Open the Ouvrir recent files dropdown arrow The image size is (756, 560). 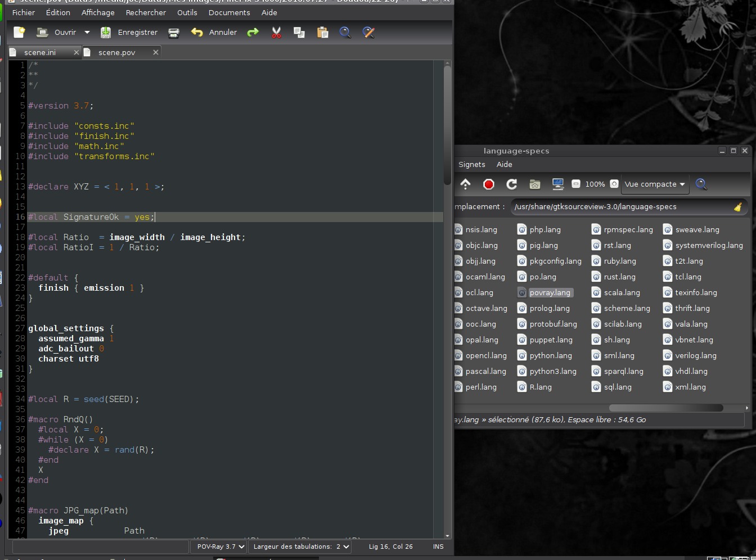(x=87, y=33)
